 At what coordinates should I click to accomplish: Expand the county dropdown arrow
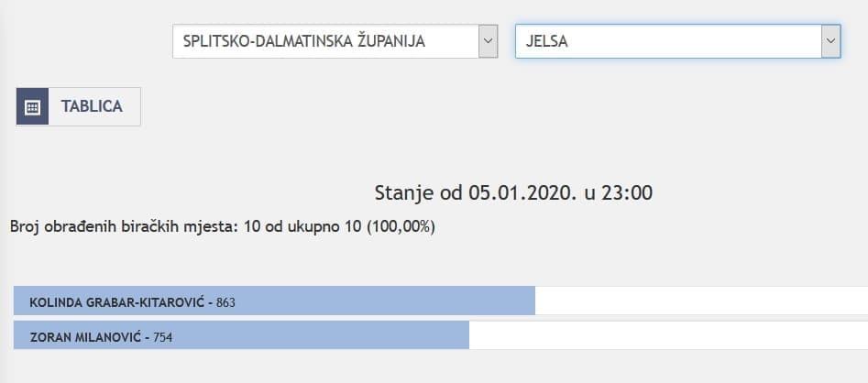pos(488,41)
